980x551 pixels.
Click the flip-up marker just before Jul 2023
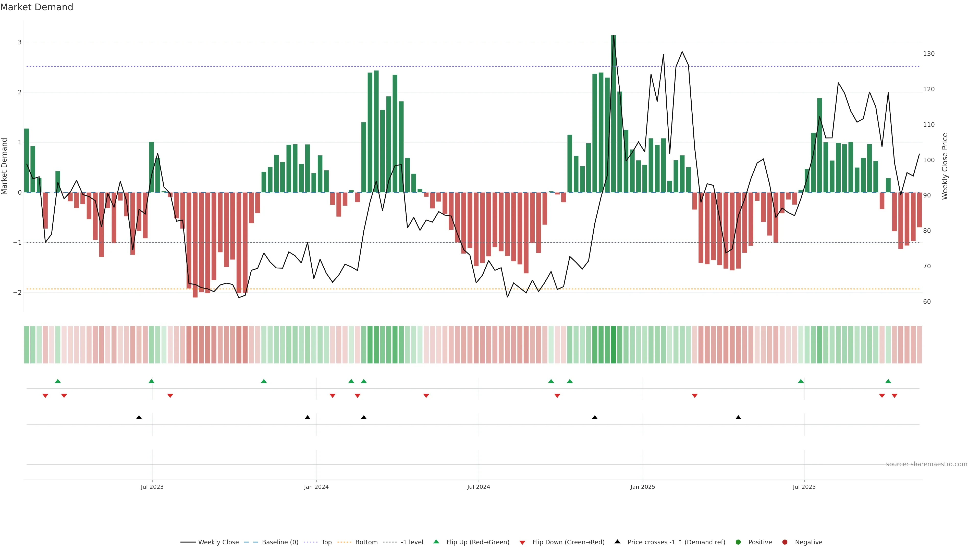(151, 381)
